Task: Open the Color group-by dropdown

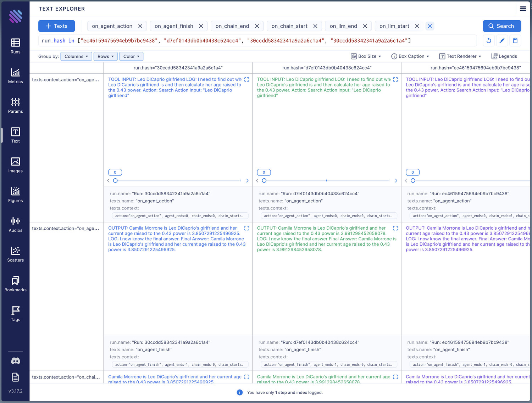Action: 131,56
